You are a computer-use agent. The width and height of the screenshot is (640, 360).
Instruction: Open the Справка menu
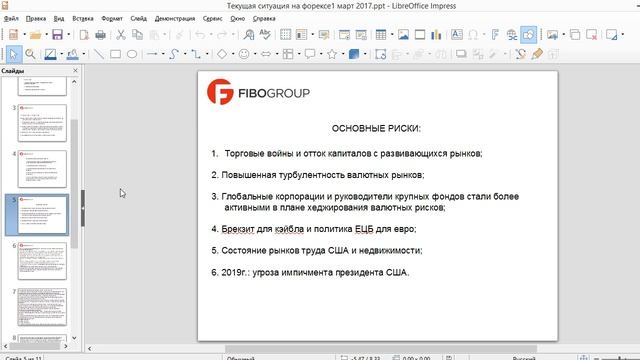(x=264, y=18)
